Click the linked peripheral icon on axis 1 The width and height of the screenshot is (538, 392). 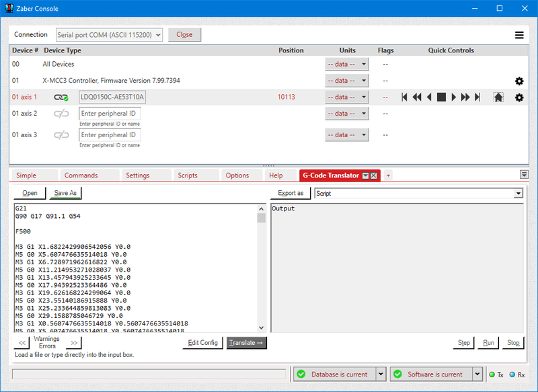click(61, 97)
